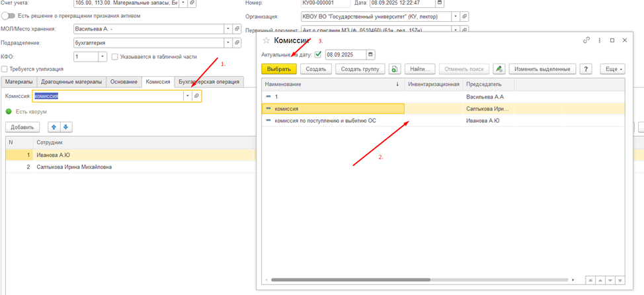This screenshot has height=295, width=644.
Task: Open help with the question mark button
Action: [586, 69]
